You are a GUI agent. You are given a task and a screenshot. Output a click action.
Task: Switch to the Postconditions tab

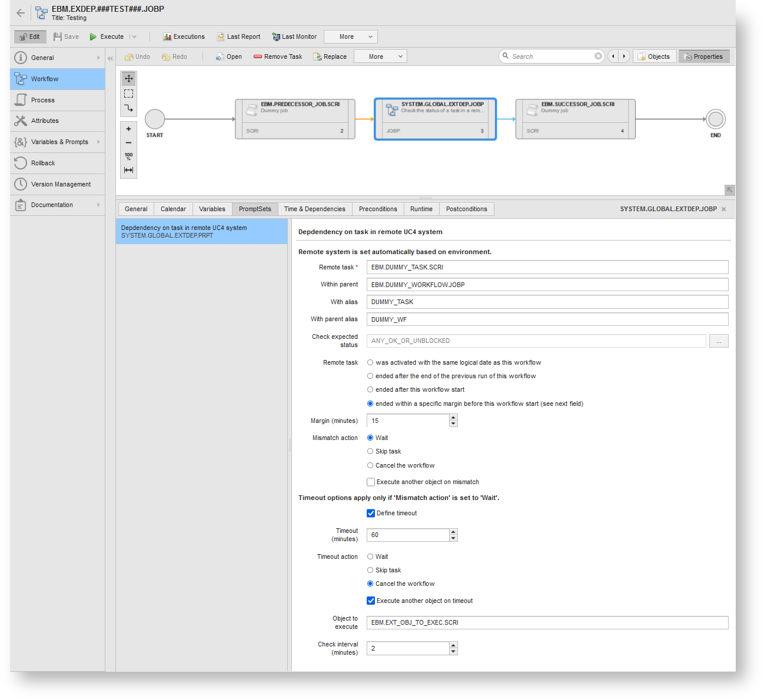point(467,209)
